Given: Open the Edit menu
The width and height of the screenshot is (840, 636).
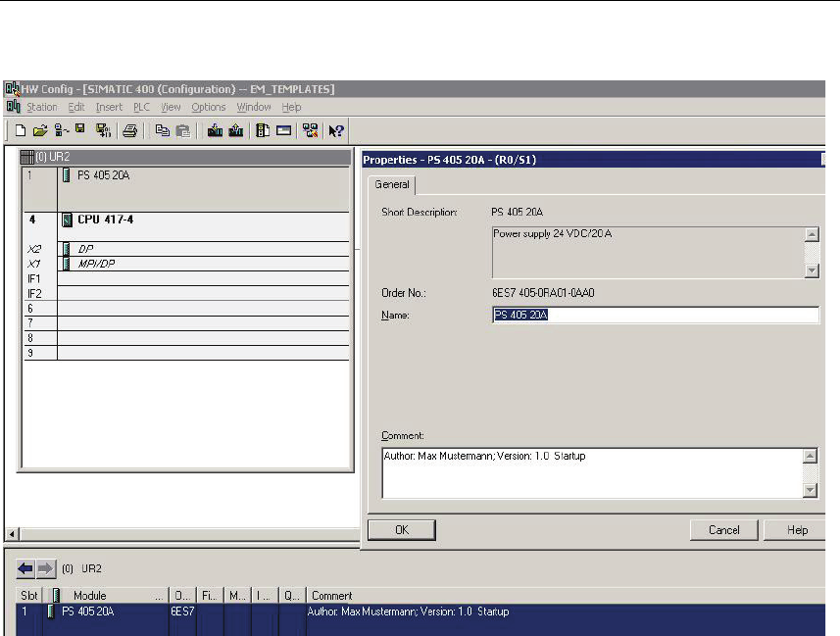Looking at the screenshot, I should click(x=76, y=107).
